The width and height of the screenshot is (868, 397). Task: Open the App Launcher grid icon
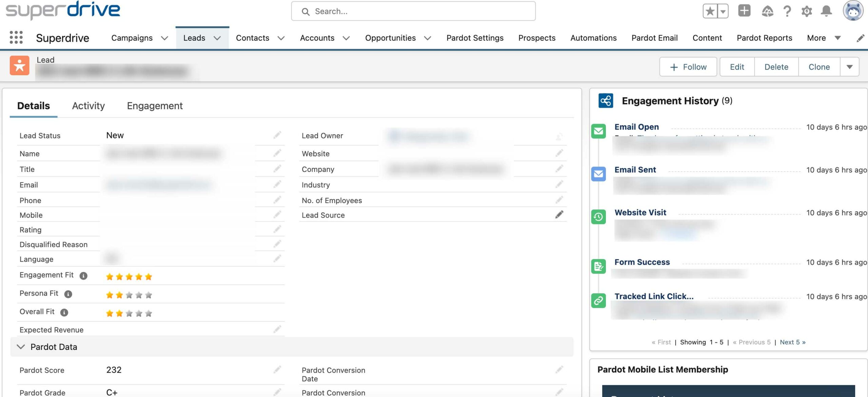click(x=16, y=38)
